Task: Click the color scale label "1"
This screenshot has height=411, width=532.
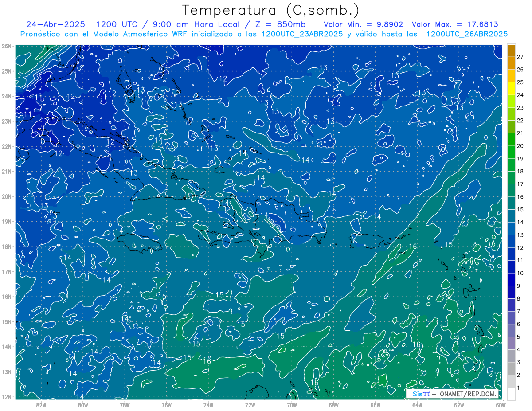Action: [x=518, y=388]
